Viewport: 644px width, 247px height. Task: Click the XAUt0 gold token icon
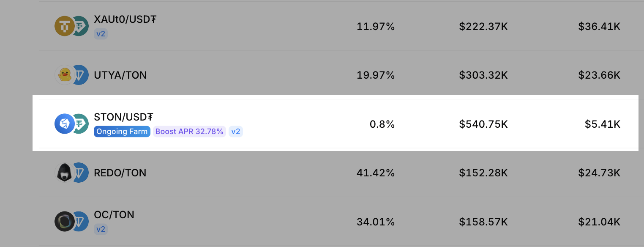(x=63, y=26)
